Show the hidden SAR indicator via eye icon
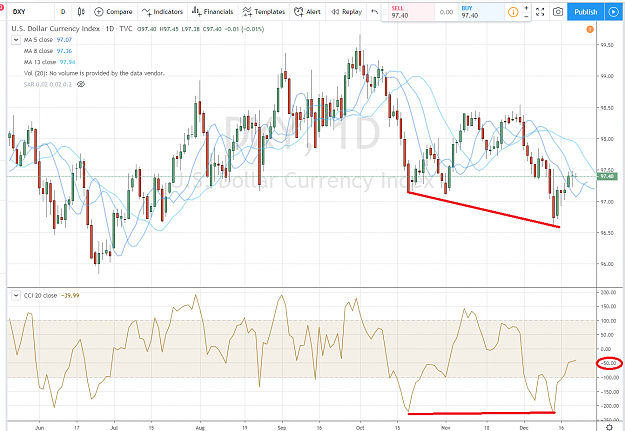The height and width of the screenshot is (431, 625). coord(81,84)
